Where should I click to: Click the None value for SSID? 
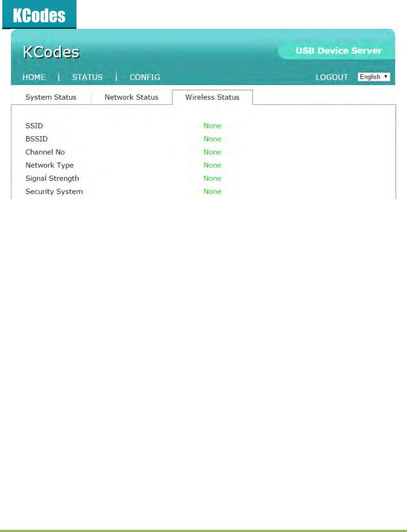pos(212,126)
